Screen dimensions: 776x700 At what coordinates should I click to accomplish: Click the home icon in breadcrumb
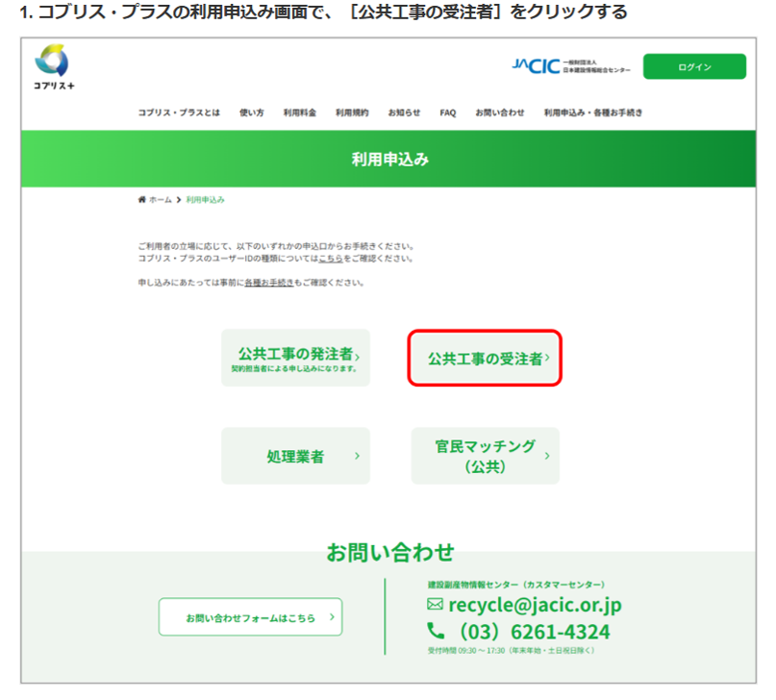(x=142, y=200)
